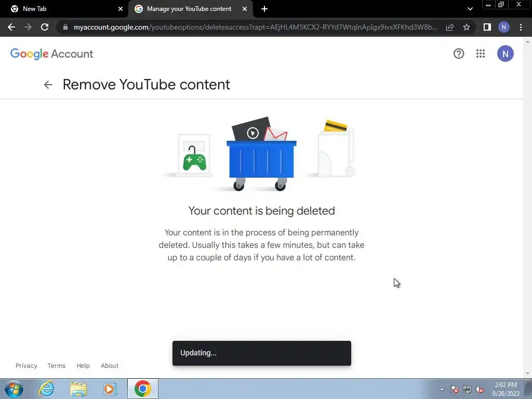
Task: Open the Google Account help icon
Action: [459, 54]
